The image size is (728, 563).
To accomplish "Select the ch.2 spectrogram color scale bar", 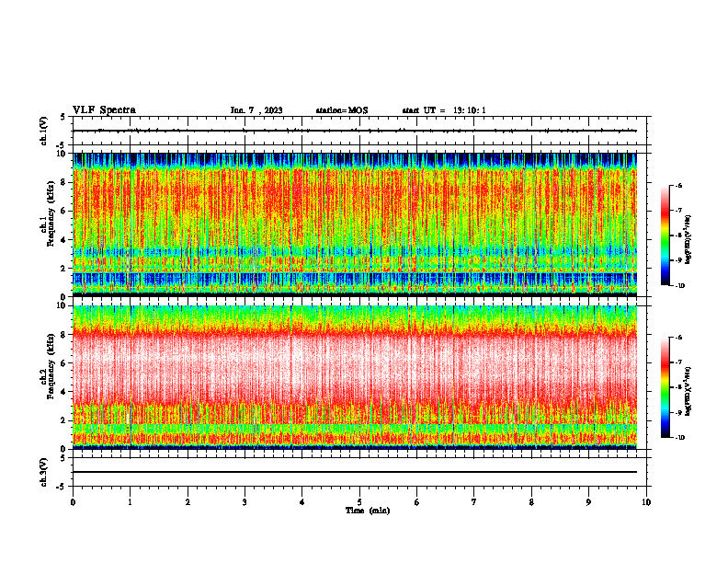I will click(x=665, y=387).
